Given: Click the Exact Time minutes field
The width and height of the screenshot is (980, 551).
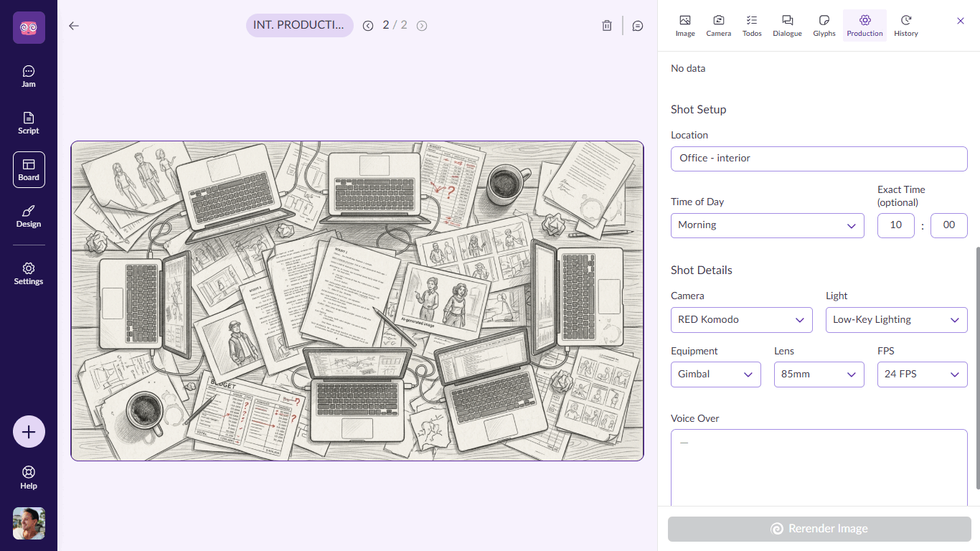Looking at the screenshot, I should (949, 225).
